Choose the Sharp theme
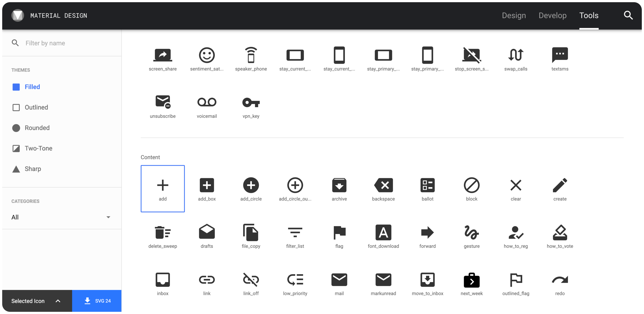The height and width of the screenshot is (314, 644). [x=33, y=169]
